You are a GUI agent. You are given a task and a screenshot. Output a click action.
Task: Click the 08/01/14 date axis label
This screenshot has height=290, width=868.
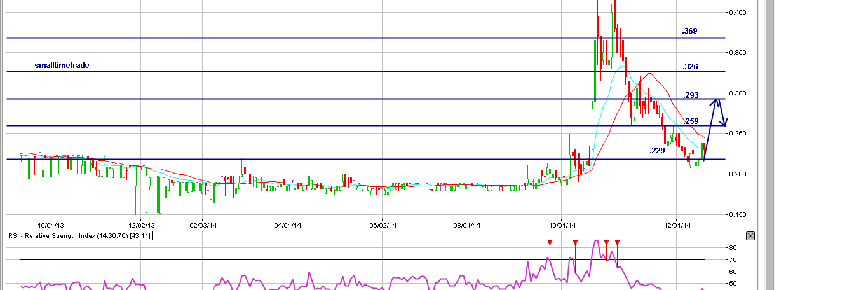click(466, 224)
